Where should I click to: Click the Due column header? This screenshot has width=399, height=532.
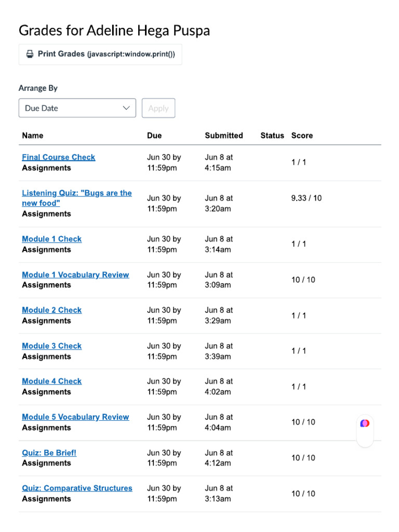[154, 136]
